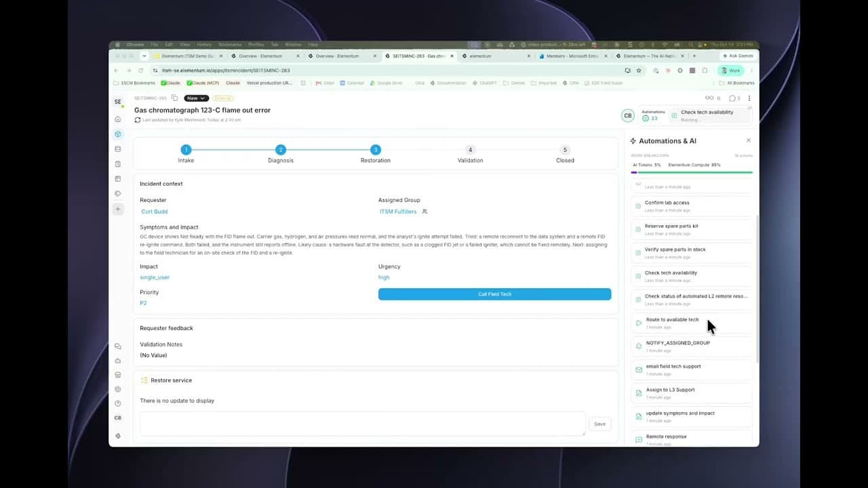Bookmark this page with the star icon
This screenshot has height=488, width=868.
tap(638, 70)
